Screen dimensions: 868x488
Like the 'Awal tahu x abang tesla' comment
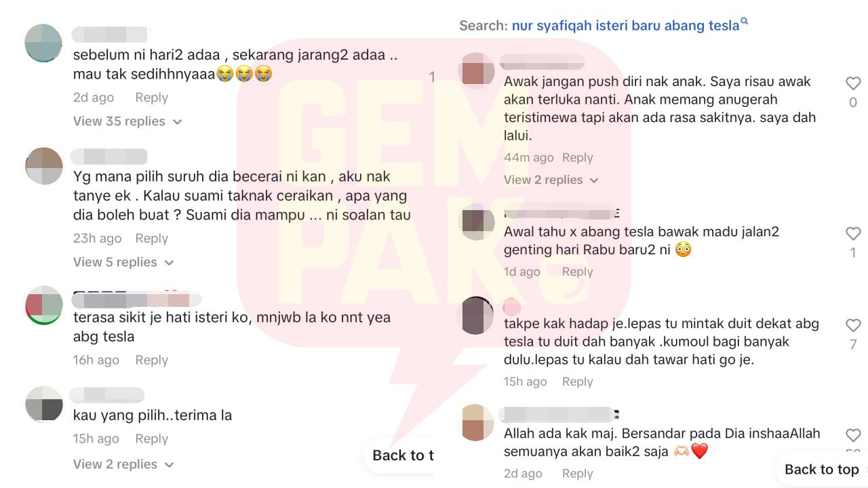click(x=853, y=234)
